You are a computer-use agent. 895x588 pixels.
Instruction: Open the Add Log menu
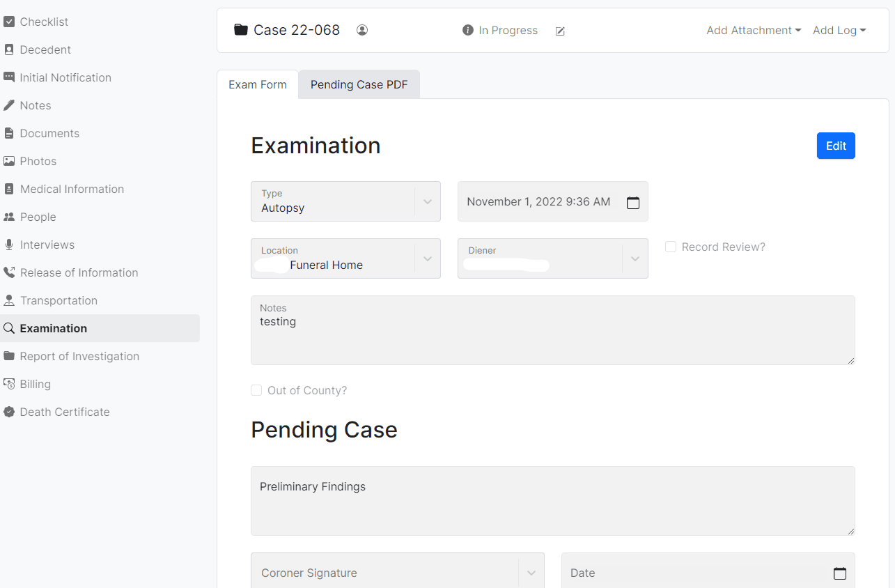[839, 30]
